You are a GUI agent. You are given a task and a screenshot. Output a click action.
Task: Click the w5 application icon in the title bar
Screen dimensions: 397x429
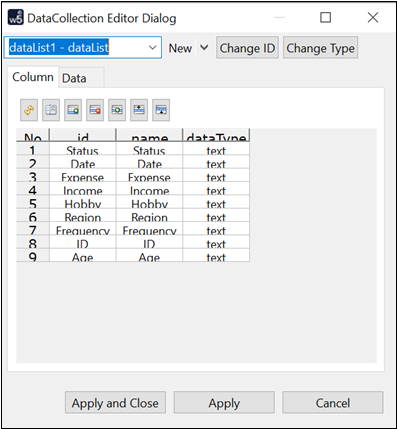(16, 18)
